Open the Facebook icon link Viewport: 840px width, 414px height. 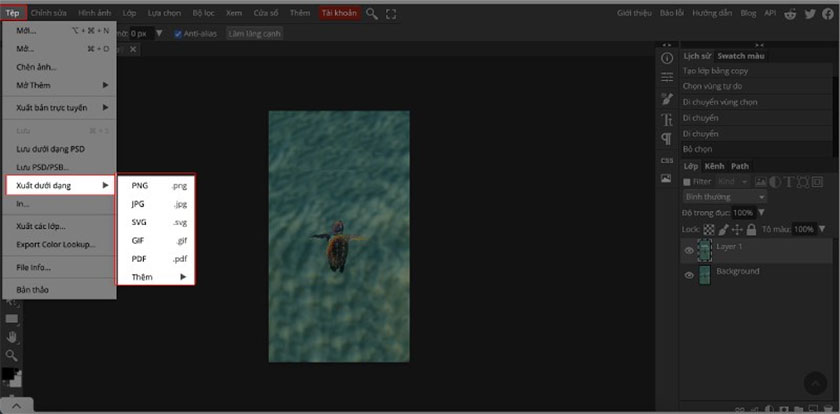pos(828,14)
